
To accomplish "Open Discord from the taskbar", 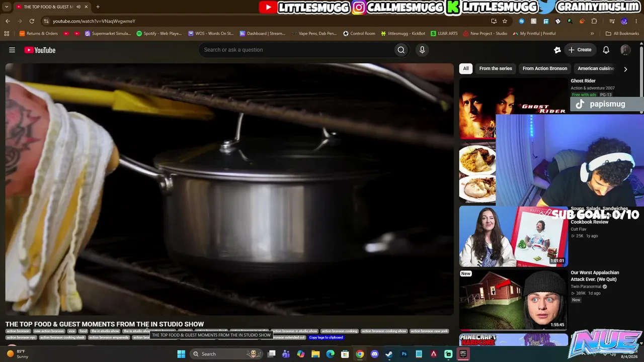I will tap(374, 354).
